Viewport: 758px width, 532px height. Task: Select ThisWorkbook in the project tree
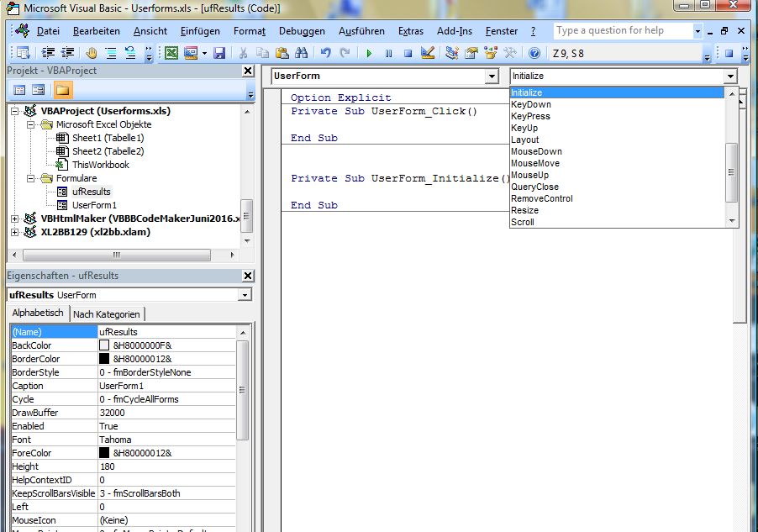[101, 165]
